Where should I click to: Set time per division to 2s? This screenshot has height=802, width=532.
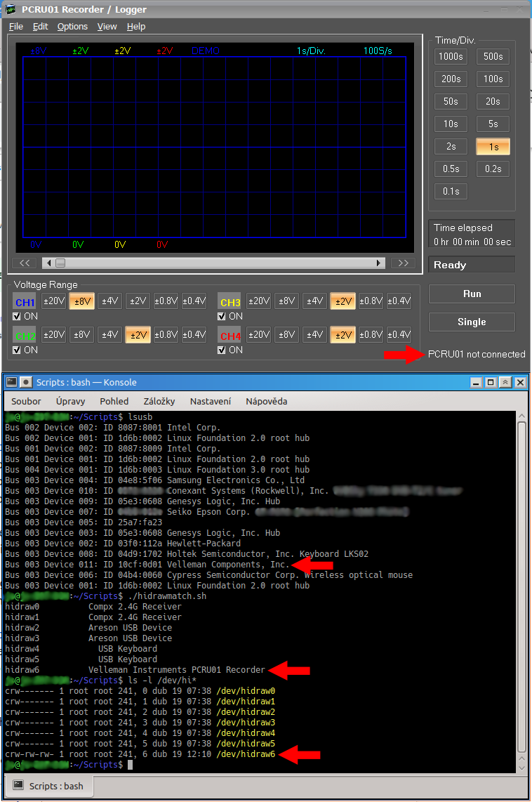[451, 146]
